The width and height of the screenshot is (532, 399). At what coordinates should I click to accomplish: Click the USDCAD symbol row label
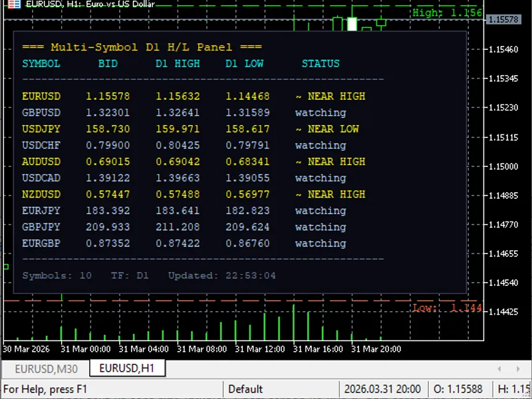click(x=41, y=178)
